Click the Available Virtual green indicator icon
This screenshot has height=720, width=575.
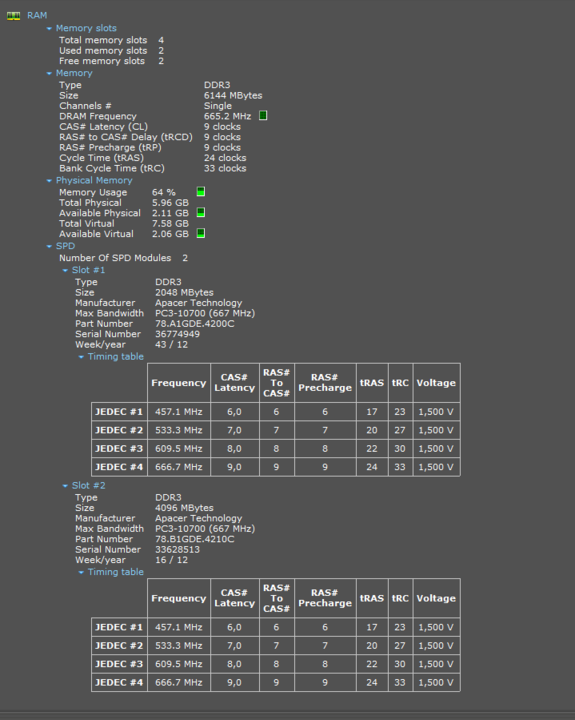coord(201,233)
